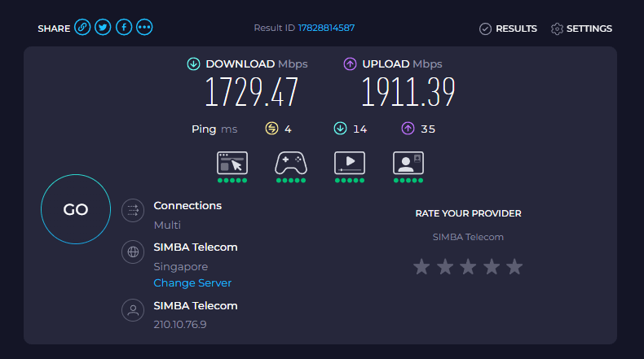Click the video chat performance icon
This screenshot has width=644, height=359.
pyautogui.click(x=408, y=163)
